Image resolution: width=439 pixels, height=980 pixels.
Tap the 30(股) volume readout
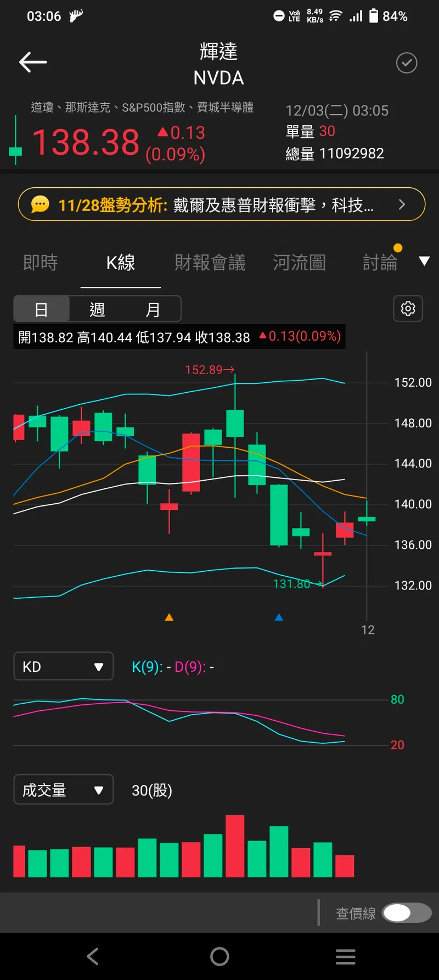152,790
